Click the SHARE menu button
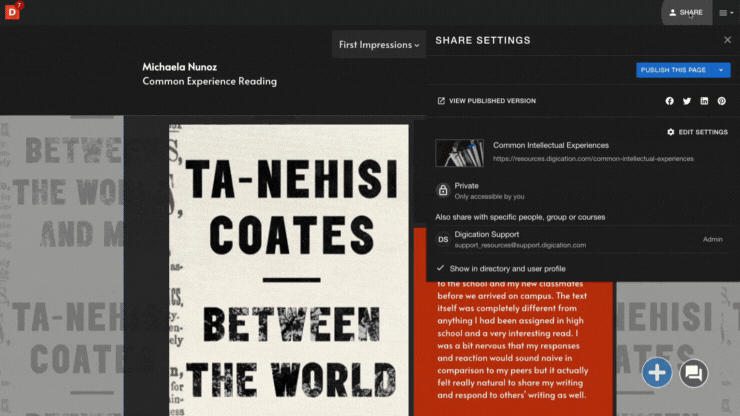This screenshot has width=740, height=416. click(685, 13)
